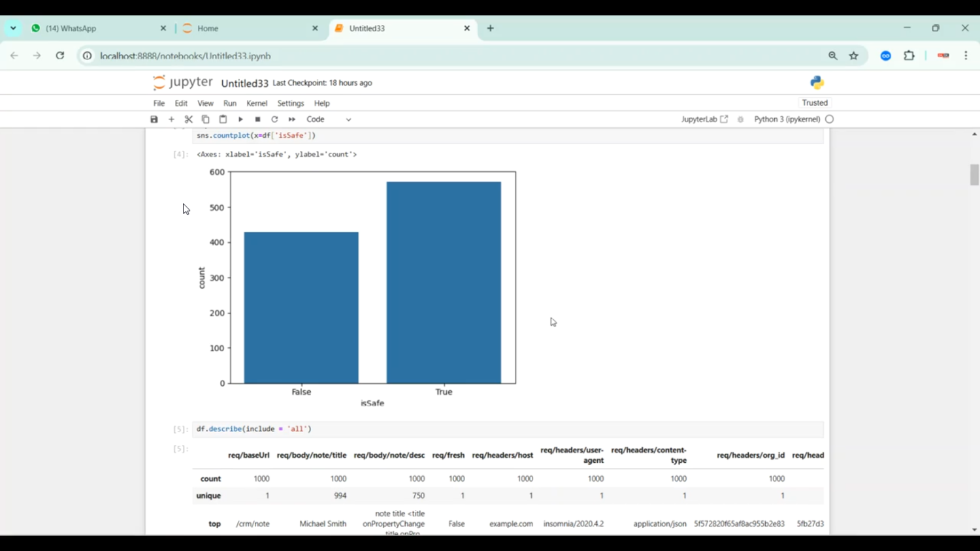The image size is (980, 551).
Task: Restart kernel and run all cells
Action: point(292,119)
